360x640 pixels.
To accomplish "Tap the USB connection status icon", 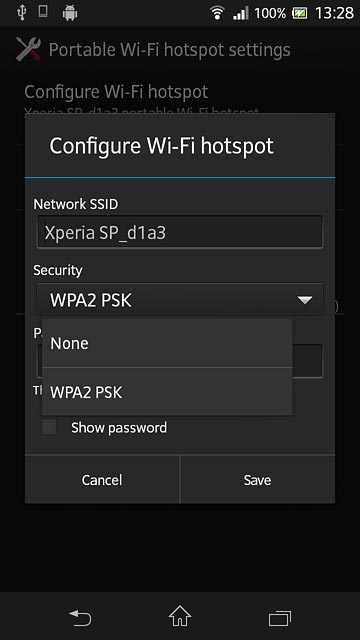I will point(21,13).
